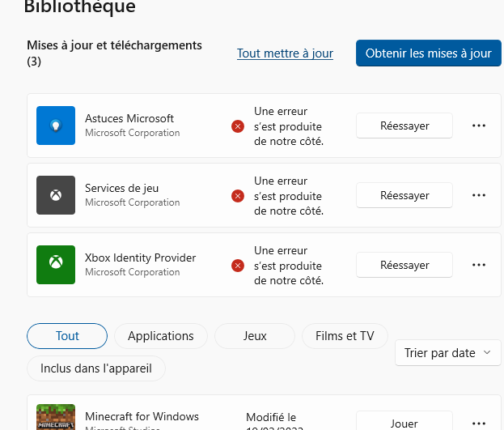The height and width of the screenshot is (430, 504).
Task: Click the Astuces Microsoft lightbulb app icon
Action: point(56,126)
